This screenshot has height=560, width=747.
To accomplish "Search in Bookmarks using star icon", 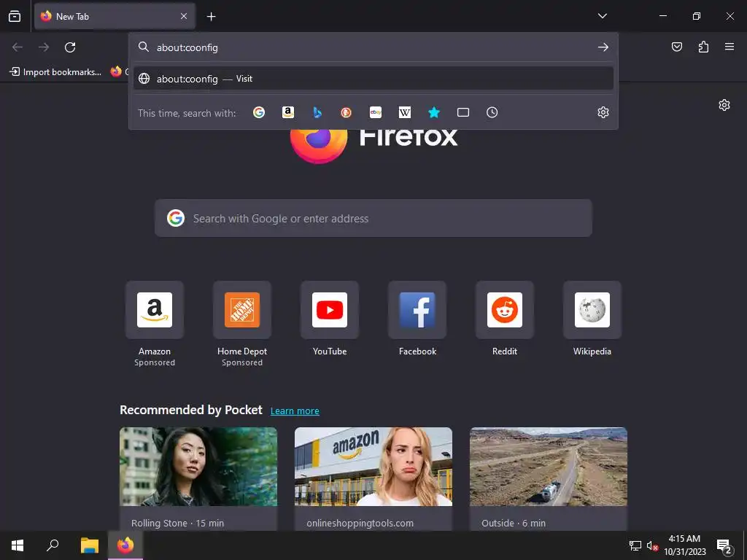I will [x=433, y=112].
